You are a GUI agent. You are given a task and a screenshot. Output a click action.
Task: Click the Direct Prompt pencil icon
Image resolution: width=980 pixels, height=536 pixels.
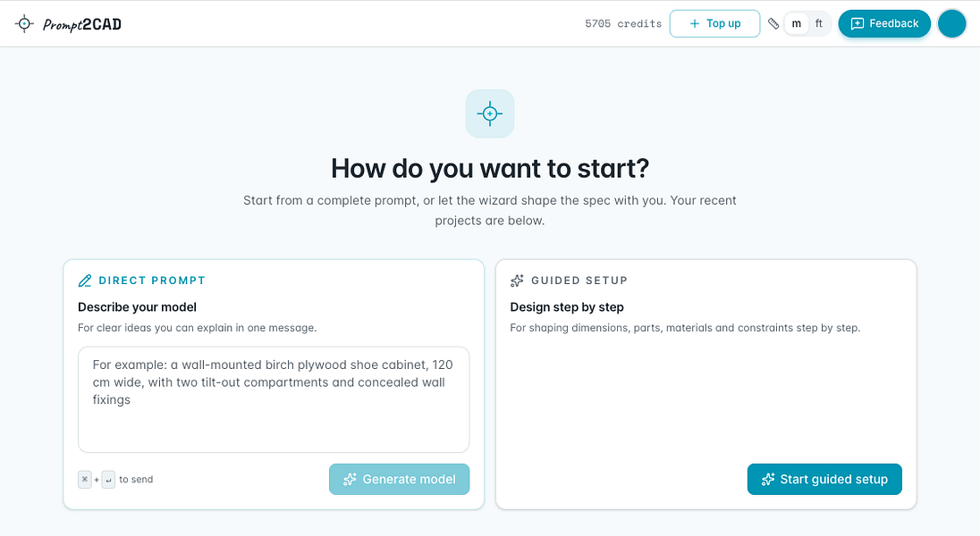84,281
